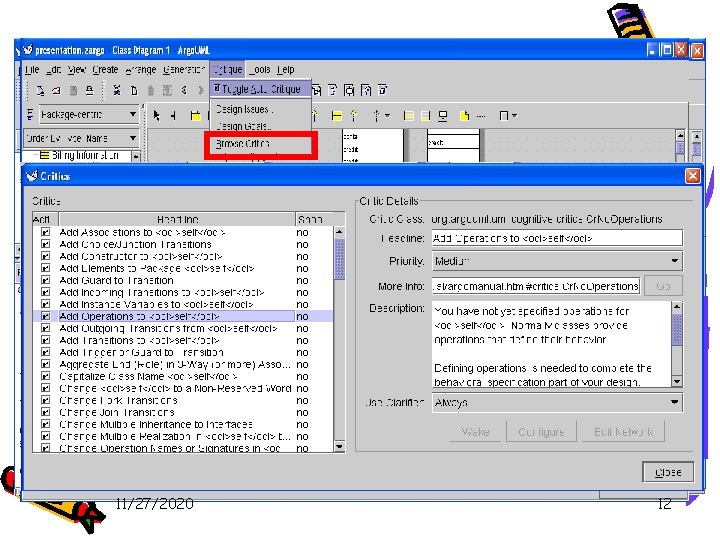The image size is (720, 540).
Task: Click the critics list scroll down arrow
Action: [x=339, y=446]
